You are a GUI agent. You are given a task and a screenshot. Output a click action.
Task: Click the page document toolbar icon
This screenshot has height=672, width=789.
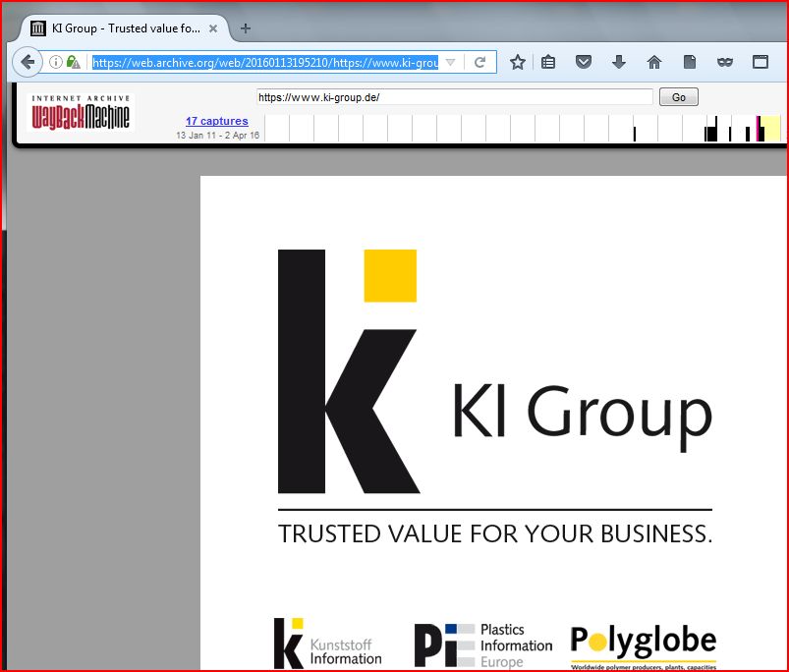690,62
